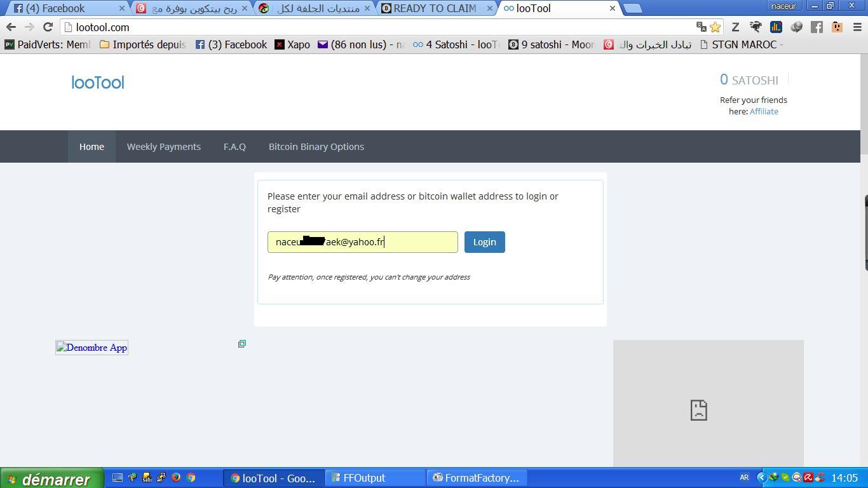Viewport: 868px width, 488px height.
Task: Open the orange face extension icon
Action: [x=837, y=27]
